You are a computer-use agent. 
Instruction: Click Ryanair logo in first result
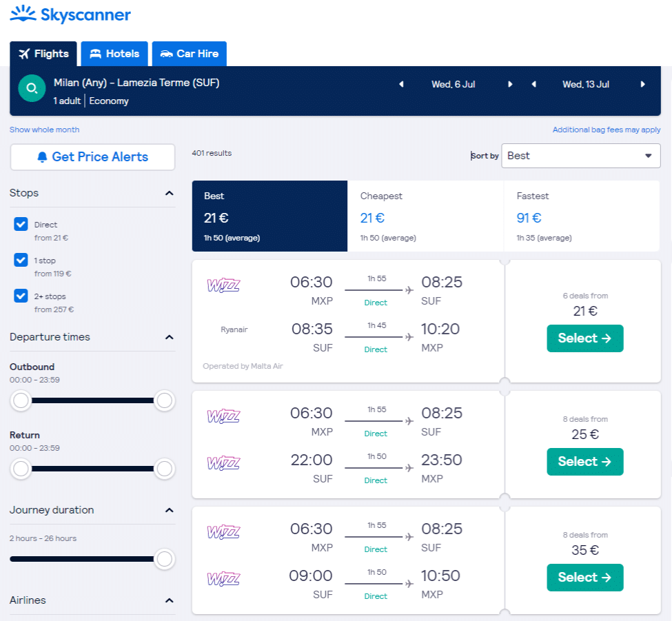234,329
